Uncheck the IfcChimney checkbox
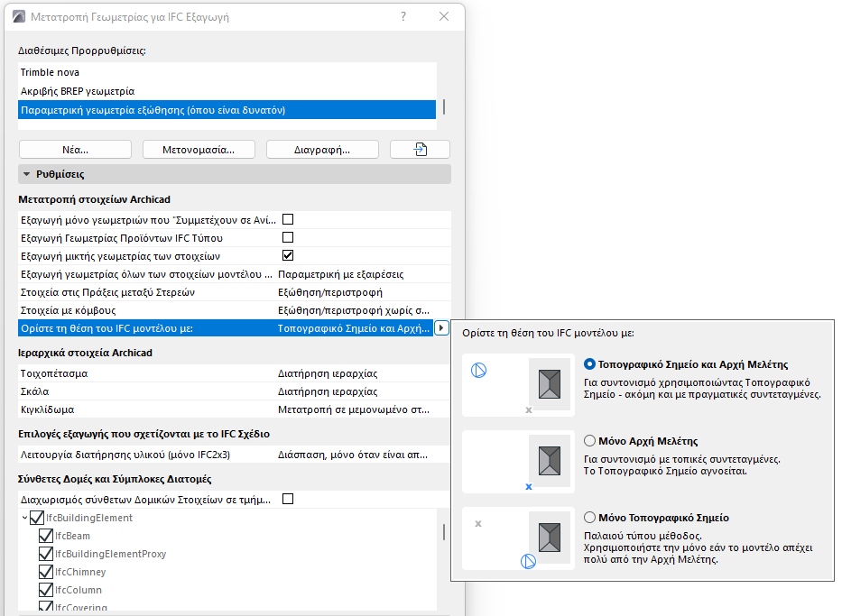 46,572
